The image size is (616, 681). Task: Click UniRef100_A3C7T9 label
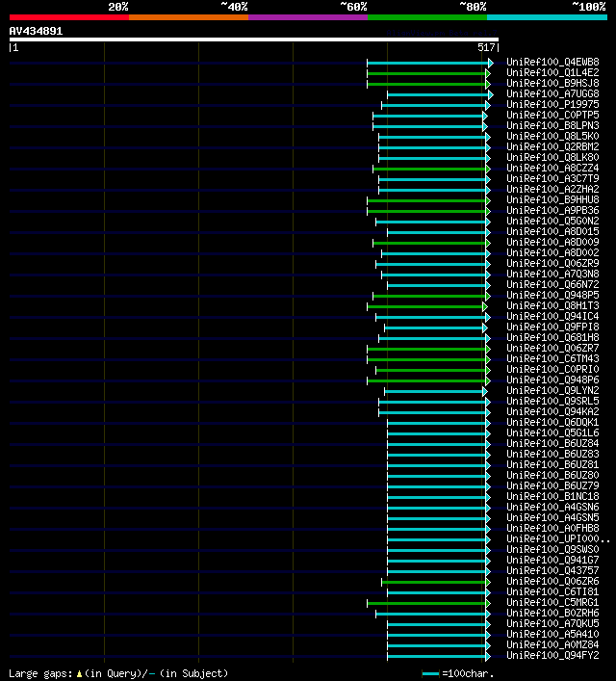click(552, 178)
